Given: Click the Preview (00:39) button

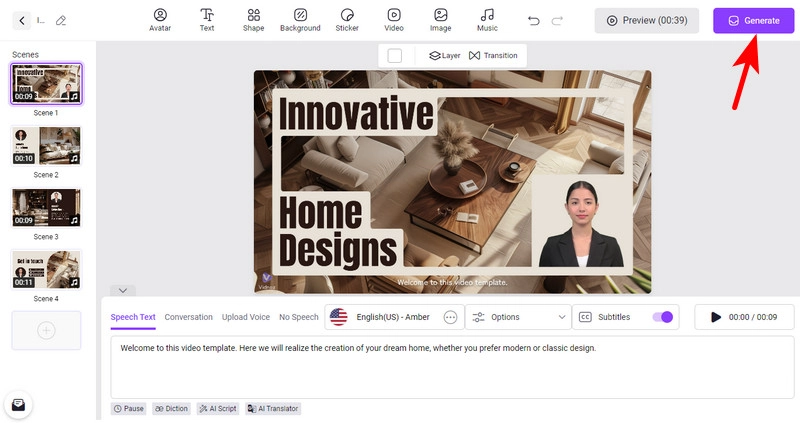Looking at the screenshot, I should coord(647,20).
